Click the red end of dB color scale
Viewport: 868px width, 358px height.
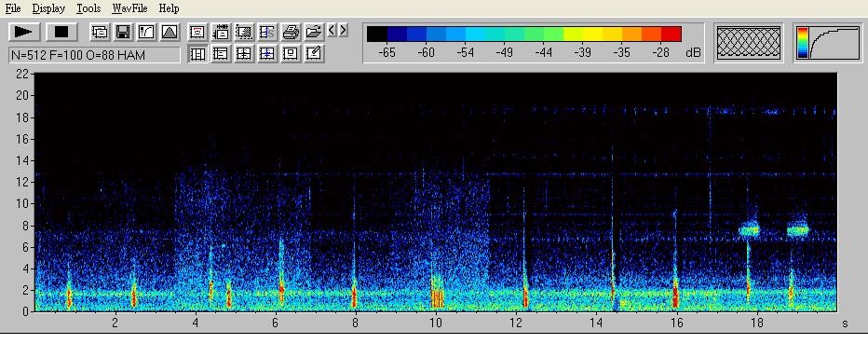tap(671, 34)
